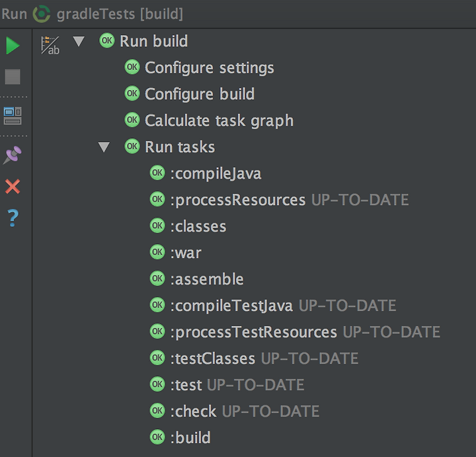Screen dimensions: 476x457
Task: Select the Calculate task graph step
Action: point(209,120)
